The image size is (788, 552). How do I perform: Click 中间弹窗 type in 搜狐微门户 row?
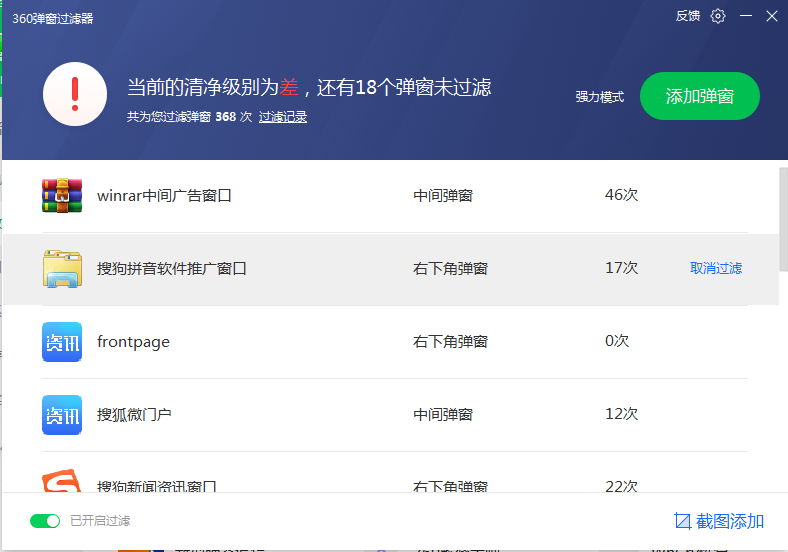pos(443,415)
